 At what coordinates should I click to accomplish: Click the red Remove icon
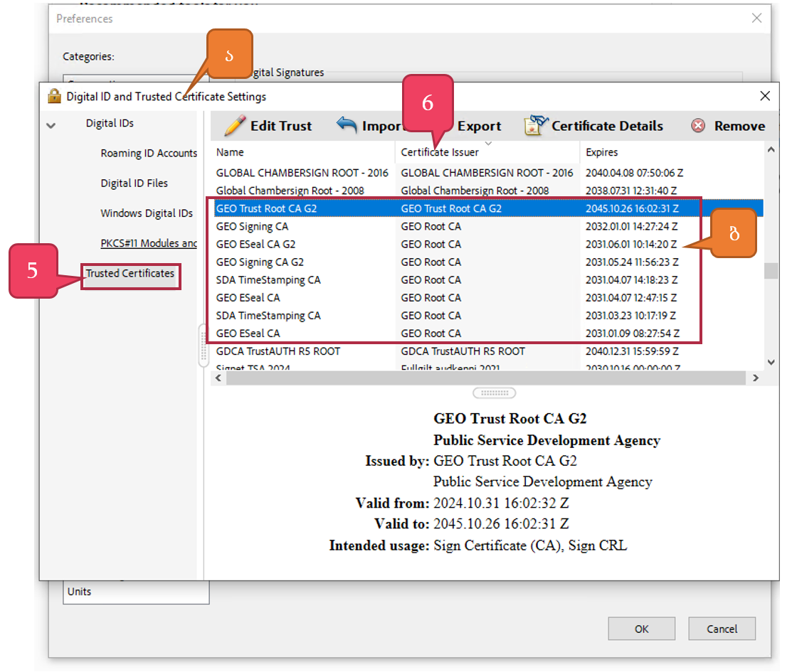pos(698,126)
